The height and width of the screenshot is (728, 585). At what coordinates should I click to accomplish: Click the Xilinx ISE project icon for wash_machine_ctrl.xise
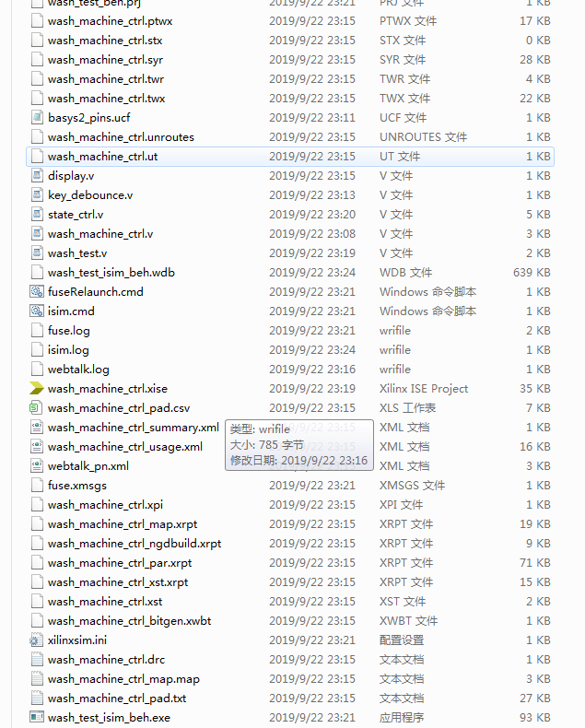pos(37,389)
